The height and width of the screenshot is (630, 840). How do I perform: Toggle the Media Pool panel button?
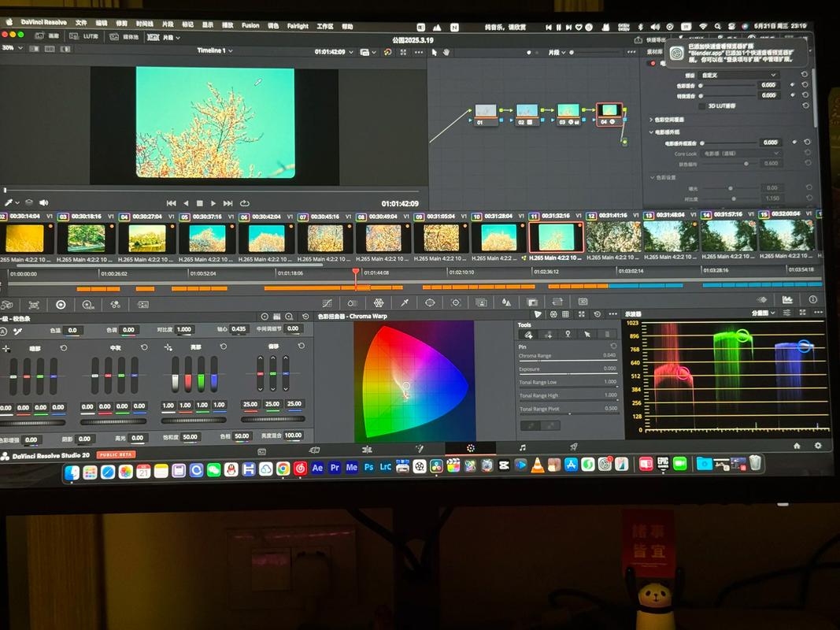[x=124, y=36]
